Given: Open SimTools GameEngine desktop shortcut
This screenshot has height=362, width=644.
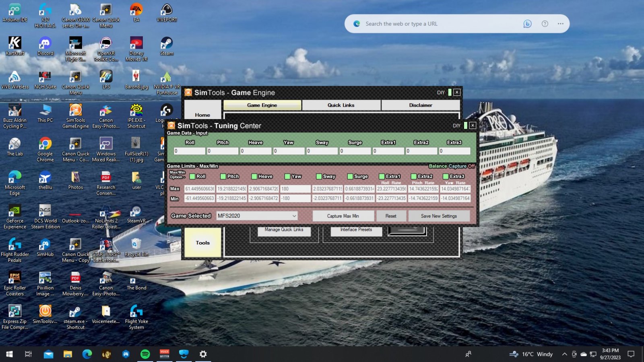Looking at the screenshot, I should pos(75,116).
